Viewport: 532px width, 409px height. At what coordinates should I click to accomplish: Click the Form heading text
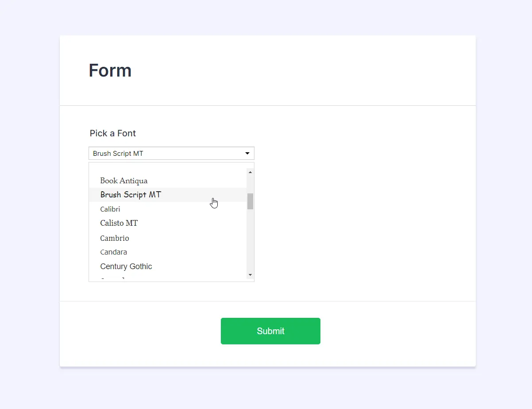tap(110, 70)
